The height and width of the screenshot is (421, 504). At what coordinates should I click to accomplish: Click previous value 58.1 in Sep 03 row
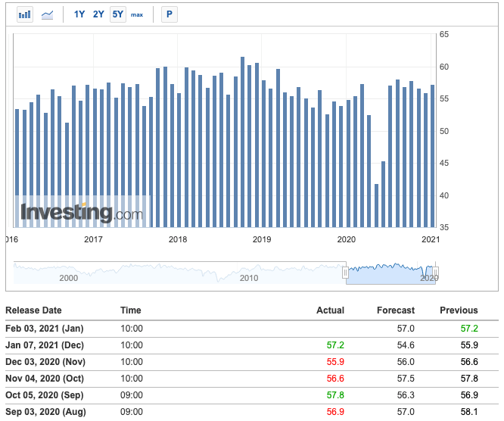pos(469,412)
